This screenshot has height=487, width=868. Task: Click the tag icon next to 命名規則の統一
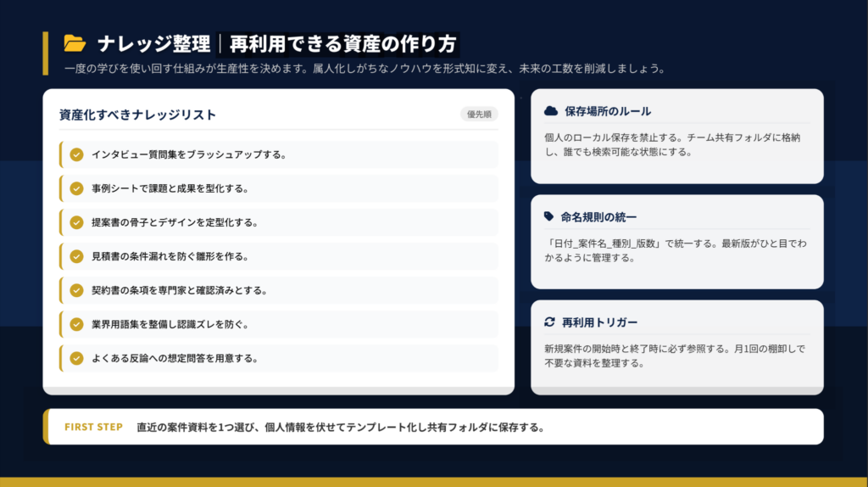[x=549, y=216]
